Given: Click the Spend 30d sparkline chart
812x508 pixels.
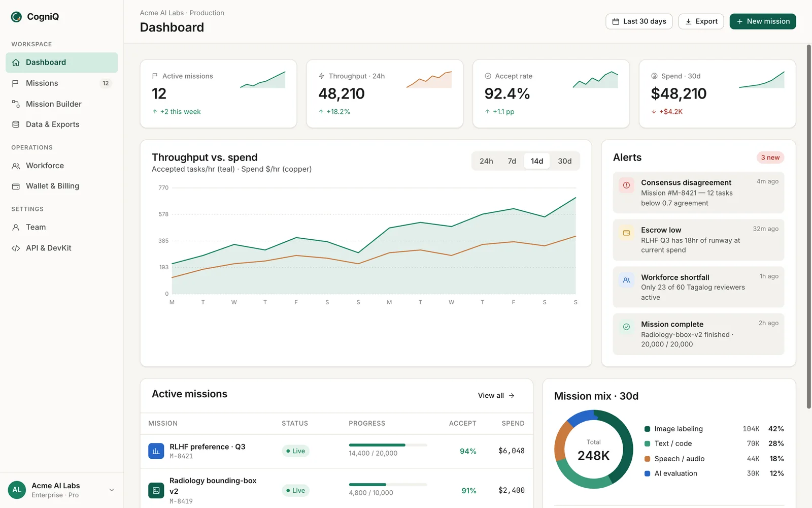Looking at the screenshot, I should coord(762,80).
